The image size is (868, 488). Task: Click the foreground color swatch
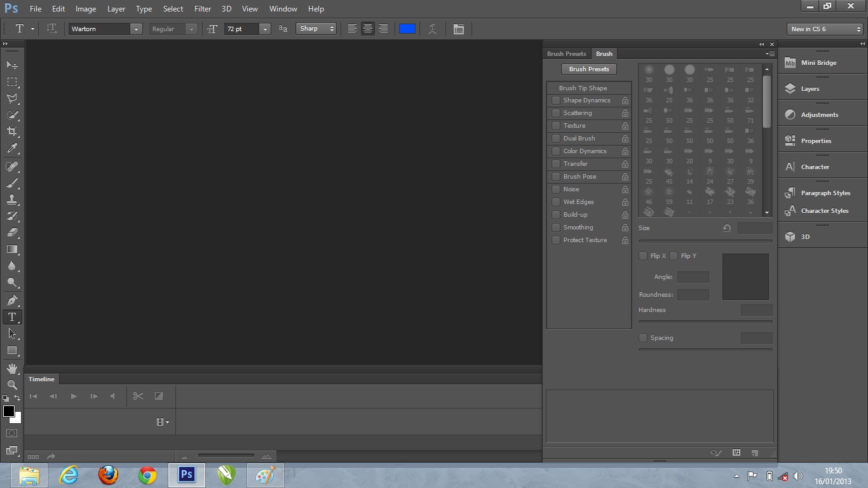pos(9,411)
